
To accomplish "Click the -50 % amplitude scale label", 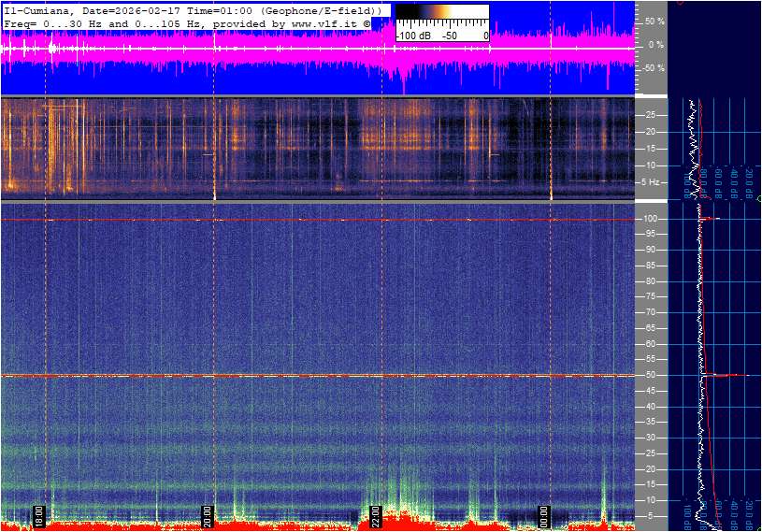I will pos(653,68).
